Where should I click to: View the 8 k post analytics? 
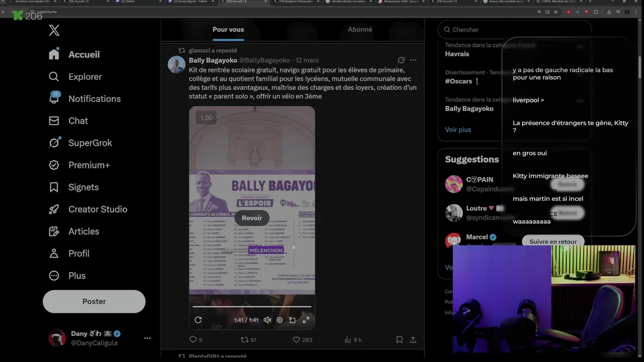tap(353, 340)
